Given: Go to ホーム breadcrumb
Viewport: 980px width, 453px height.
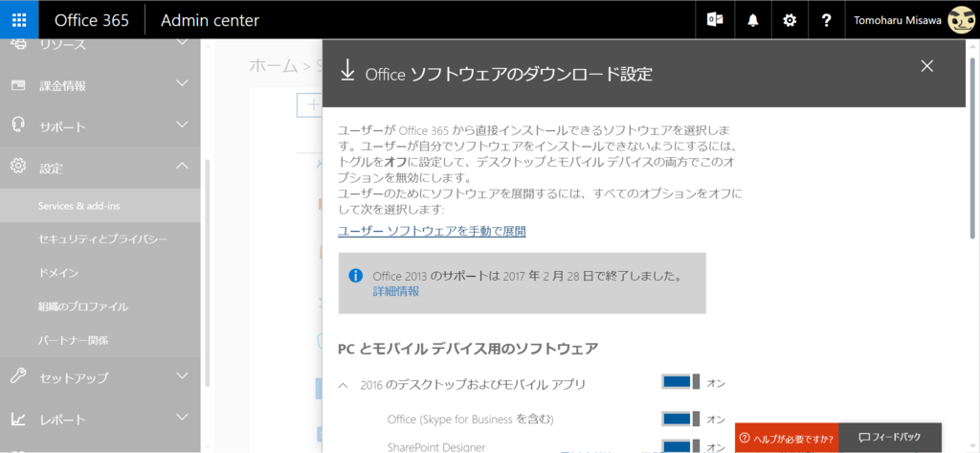Looking at the screenshot, I should 273,65.
